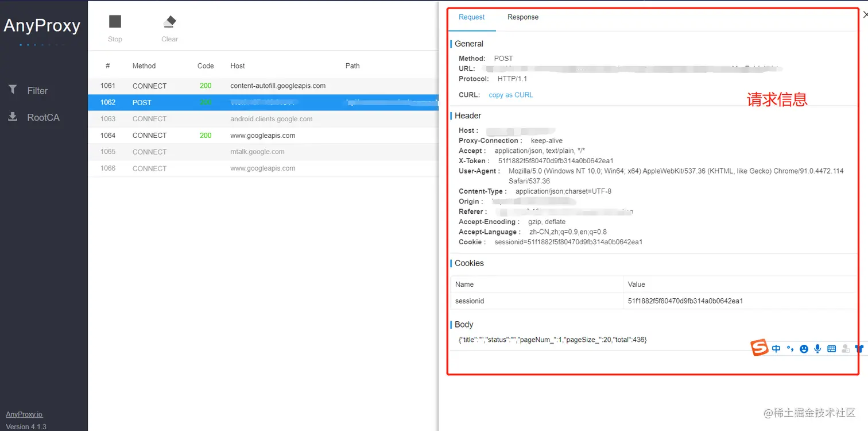Open the Filter funnel icon
Screen dimensions: 868x431
tap(13, 90)
